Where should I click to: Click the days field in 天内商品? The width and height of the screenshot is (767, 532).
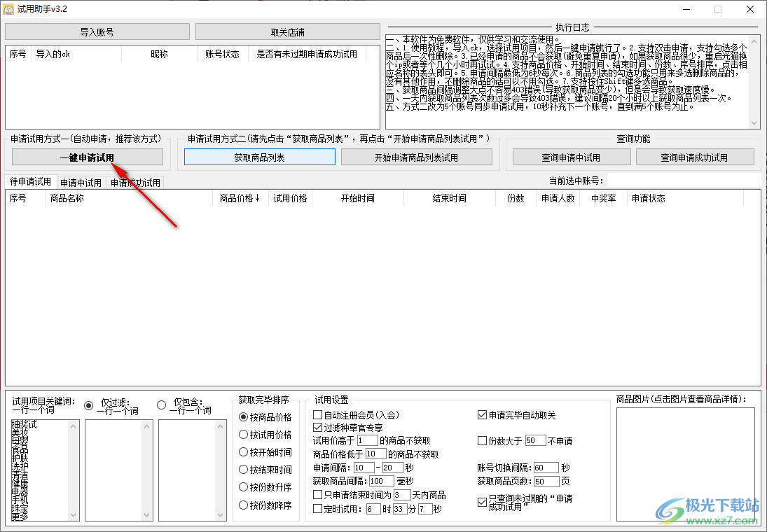pyautogui.click(x=401, y=495)
